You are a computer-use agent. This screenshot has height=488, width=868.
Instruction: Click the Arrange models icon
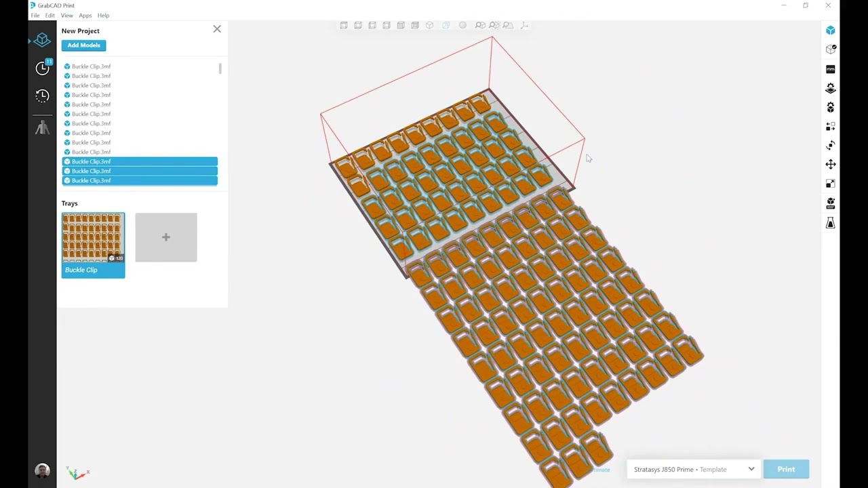pyautogui.click(x=830, y=127)
